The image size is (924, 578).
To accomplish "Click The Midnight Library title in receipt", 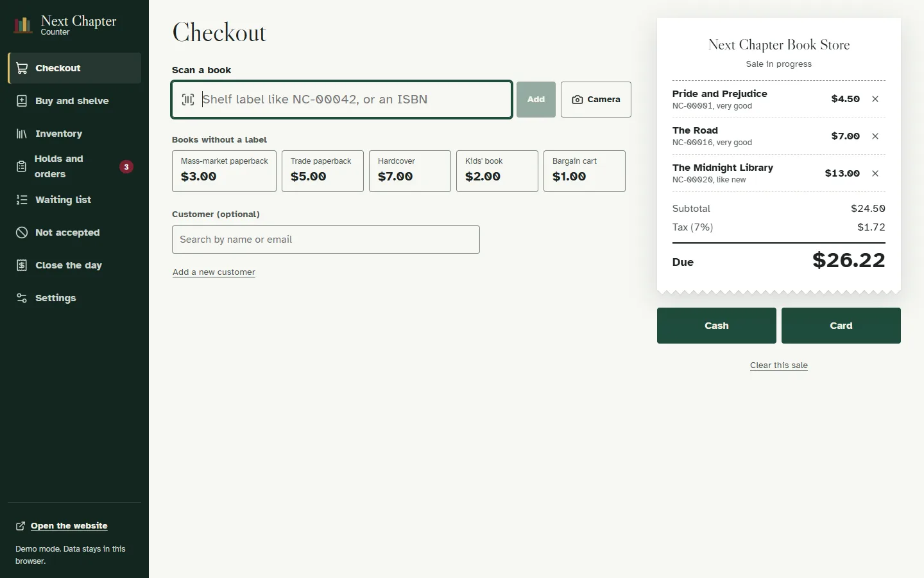I will pos(723,168).
